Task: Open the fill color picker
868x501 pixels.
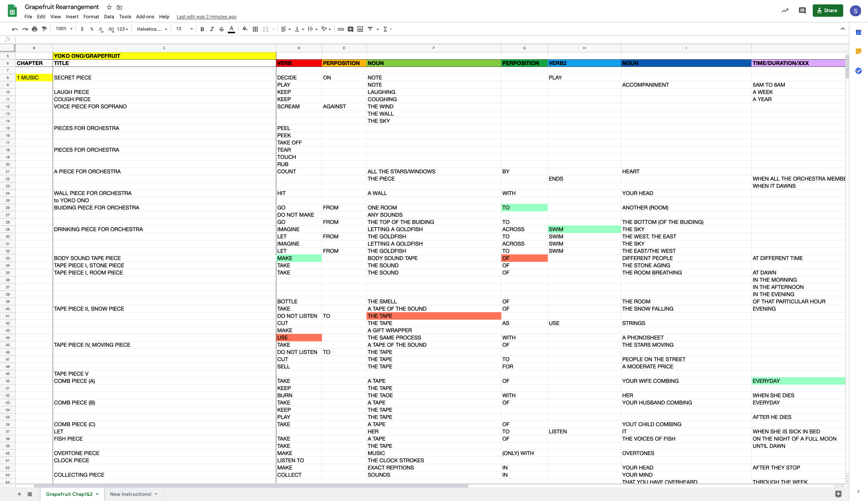Action: click(x=245, y=29)
